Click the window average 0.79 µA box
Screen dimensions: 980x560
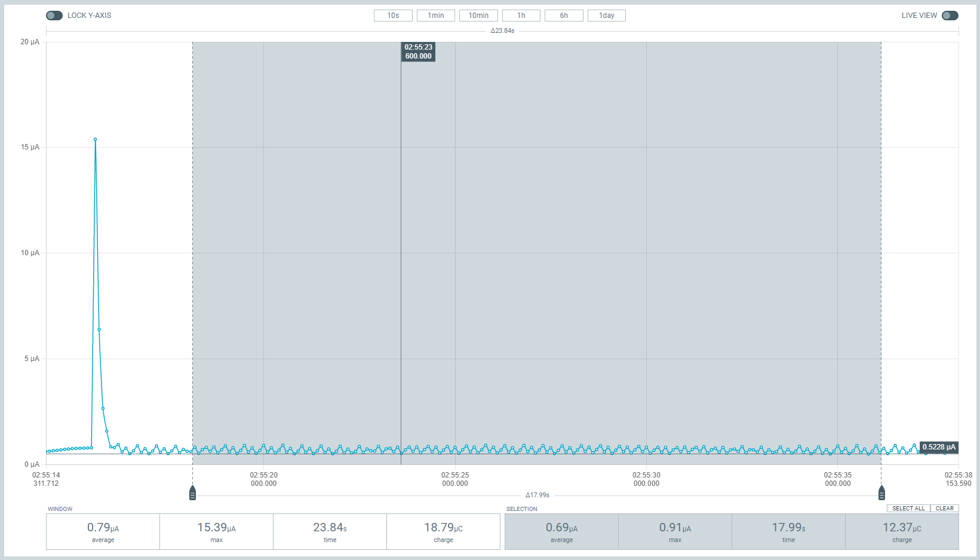[103, 531]
